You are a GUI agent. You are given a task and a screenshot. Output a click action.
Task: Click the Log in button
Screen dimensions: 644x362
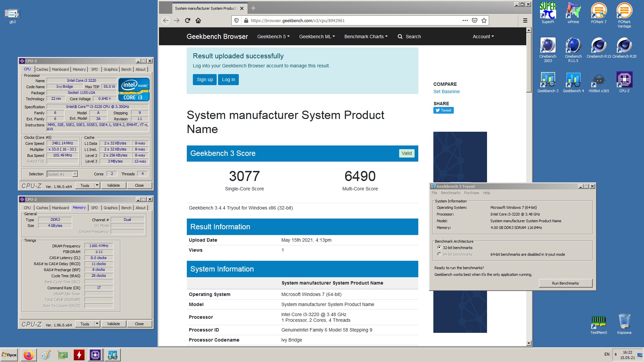[x=228, y=79]
